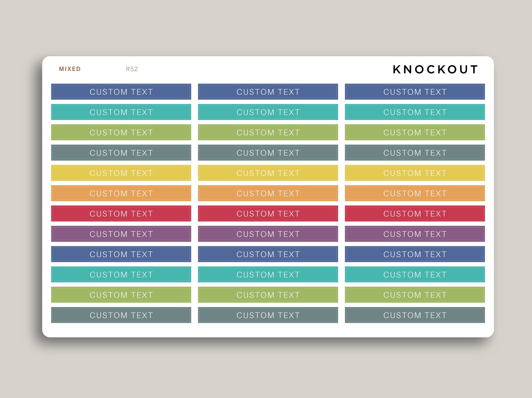Image resolution: width=532 pixels, height=398 pixels.
Task: Click the purple label in middle column
Action: click(x=268, y=234)
